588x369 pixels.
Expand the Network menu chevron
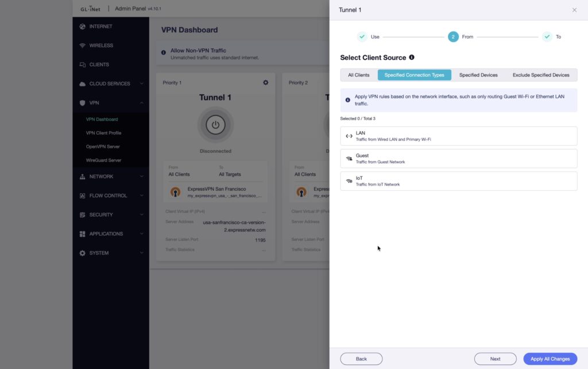[141, 176]
